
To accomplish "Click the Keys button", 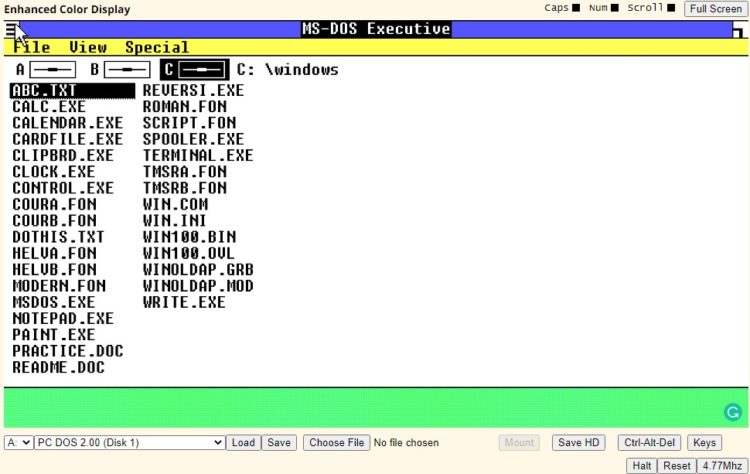I will (x=704, y=442).
